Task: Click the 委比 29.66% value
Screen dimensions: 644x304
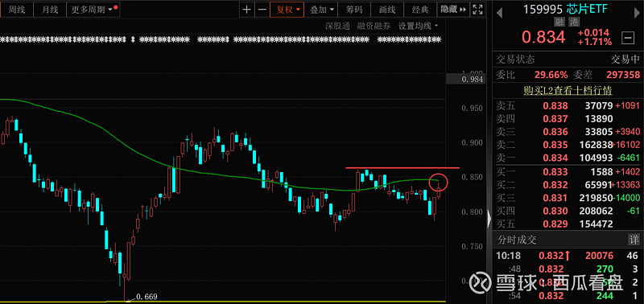Action: click(551, 75)
